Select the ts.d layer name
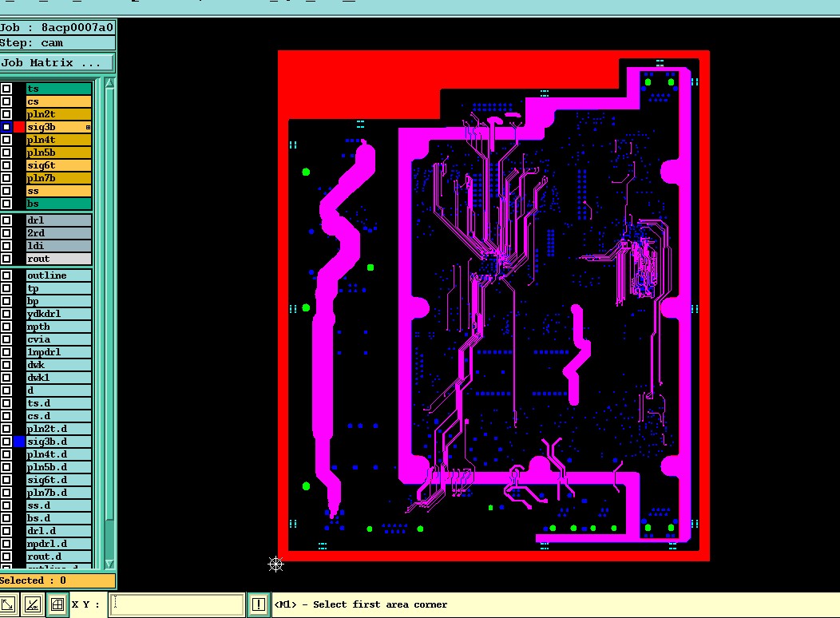 (59, 403)
